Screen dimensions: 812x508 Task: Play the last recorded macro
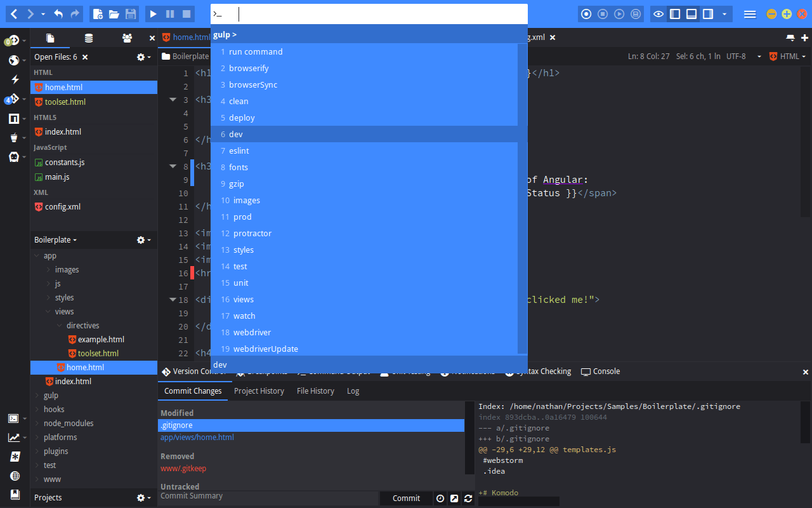619,13
